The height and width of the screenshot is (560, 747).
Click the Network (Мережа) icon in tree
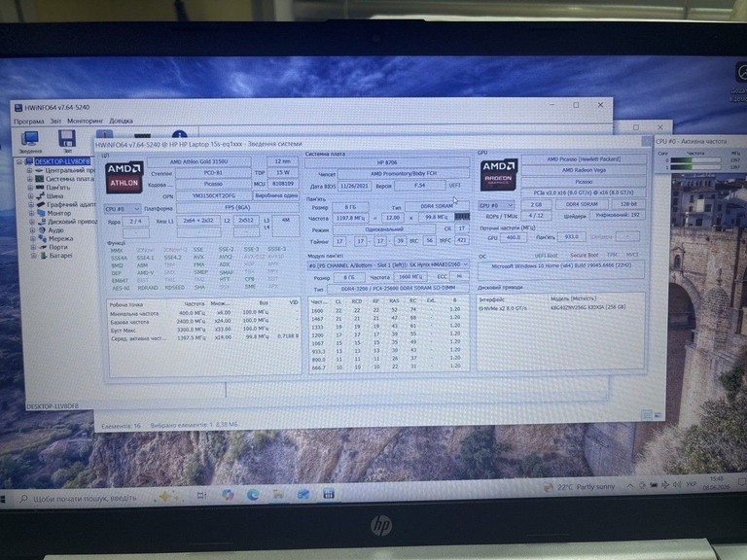coord(43,238)
